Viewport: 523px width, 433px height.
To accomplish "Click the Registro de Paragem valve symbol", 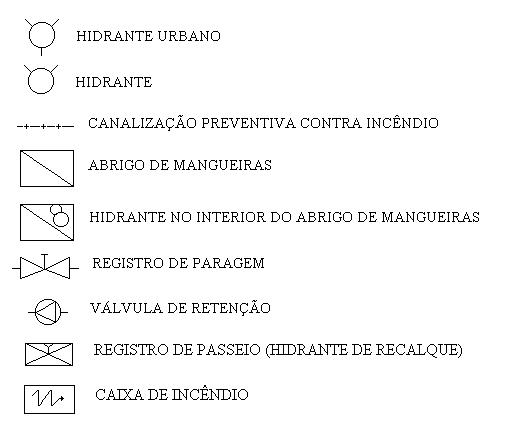I will click(45, 267).
